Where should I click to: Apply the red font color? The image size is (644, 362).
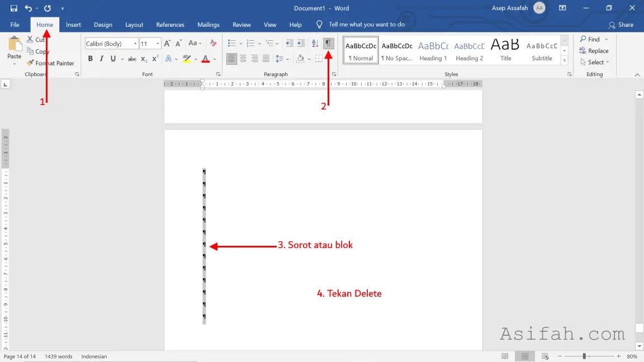(x=206, y=59)
